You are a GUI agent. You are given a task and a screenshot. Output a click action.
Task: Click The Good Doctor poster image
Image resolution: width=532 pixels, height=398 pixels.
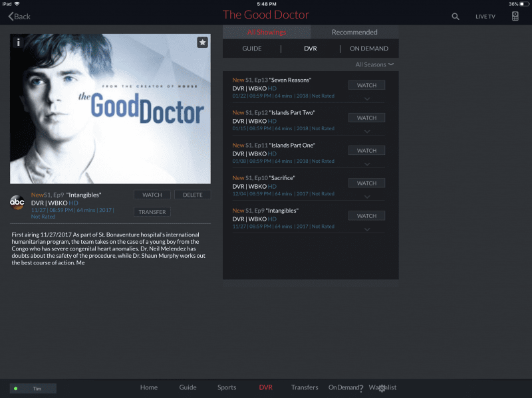(110, 109)
